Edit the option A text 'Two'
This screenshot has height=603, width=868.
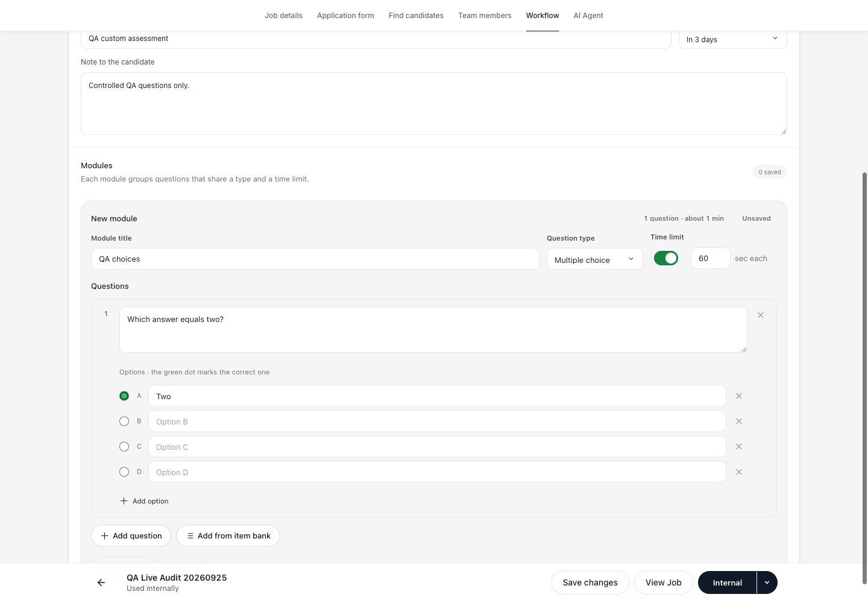437,396
